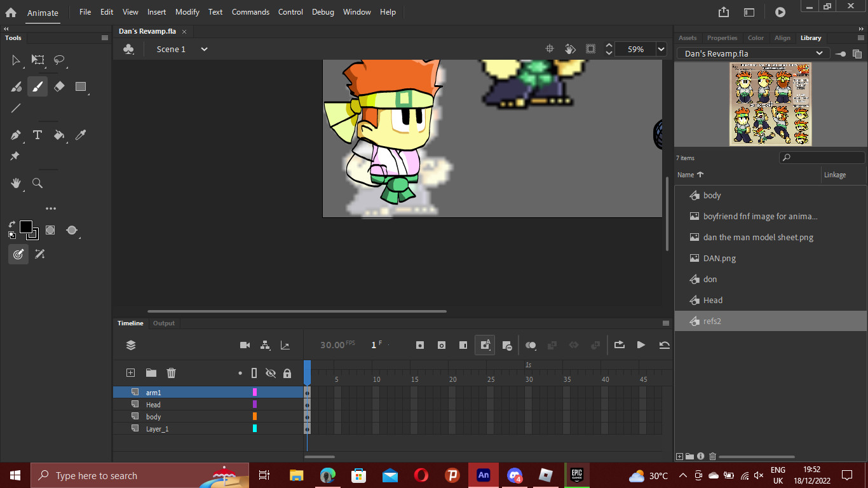Swap stroke and fill colors

tap(11, 224)
